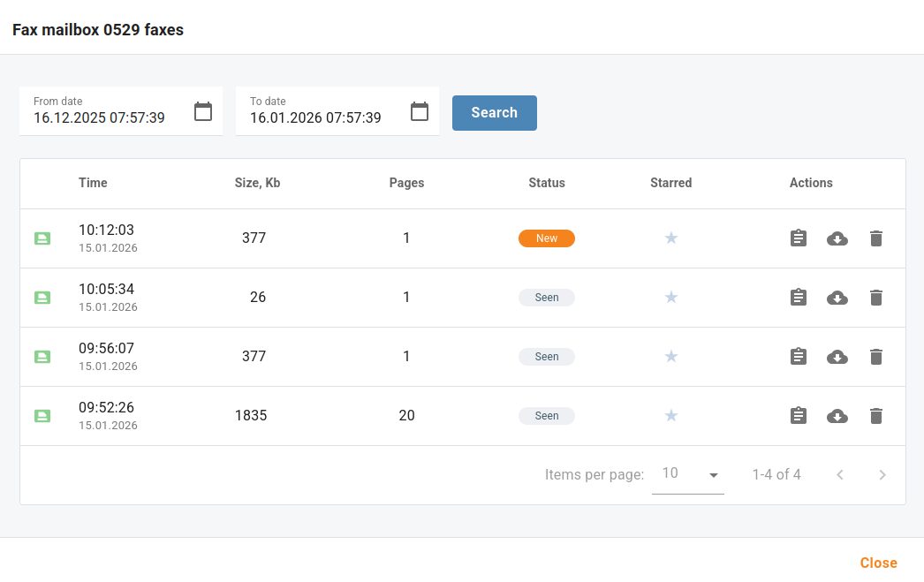924x582 pixels.
Task: Open the To date calendar picker
Action: (x=420, y=111)
